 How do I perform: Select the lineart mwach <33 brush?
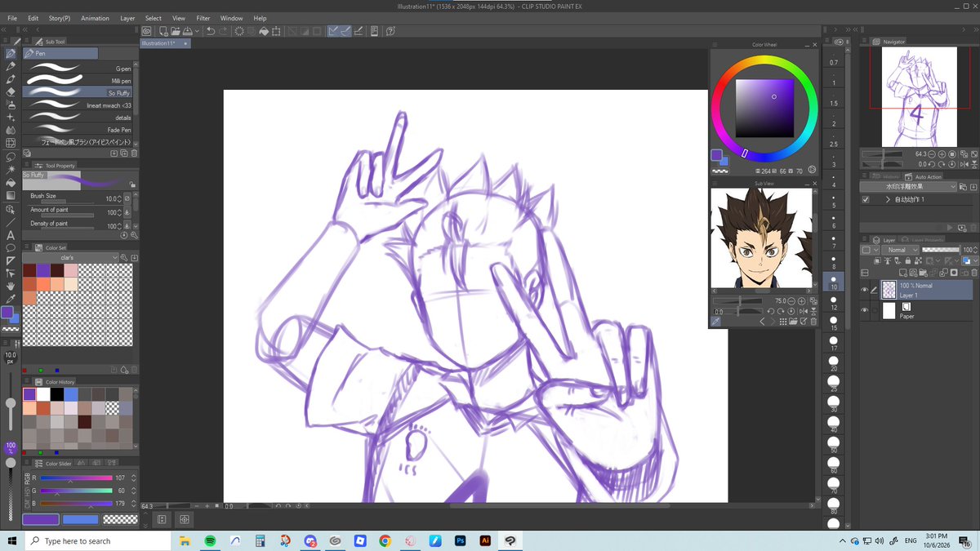pyautogui.click(x=79, y=105)
